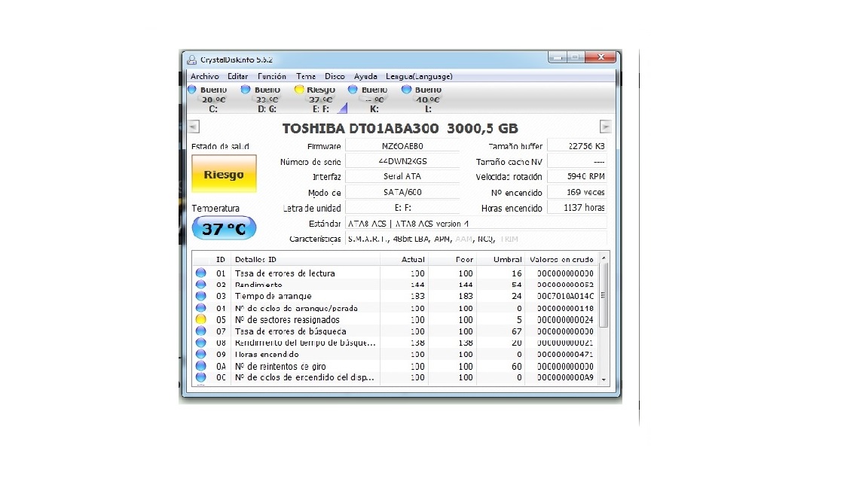Click the blue status orb for drive L:
Image resolution: width=868 pixels, height=488 pixels.
pos(406,89)
